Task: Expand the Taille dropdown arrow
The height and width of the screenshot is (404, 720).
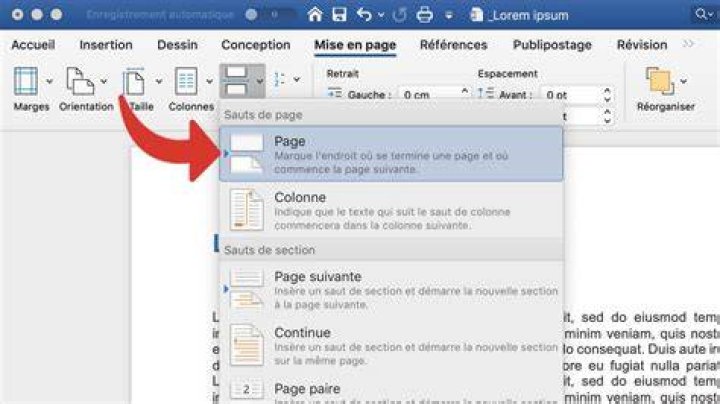Action: [159, 81]
